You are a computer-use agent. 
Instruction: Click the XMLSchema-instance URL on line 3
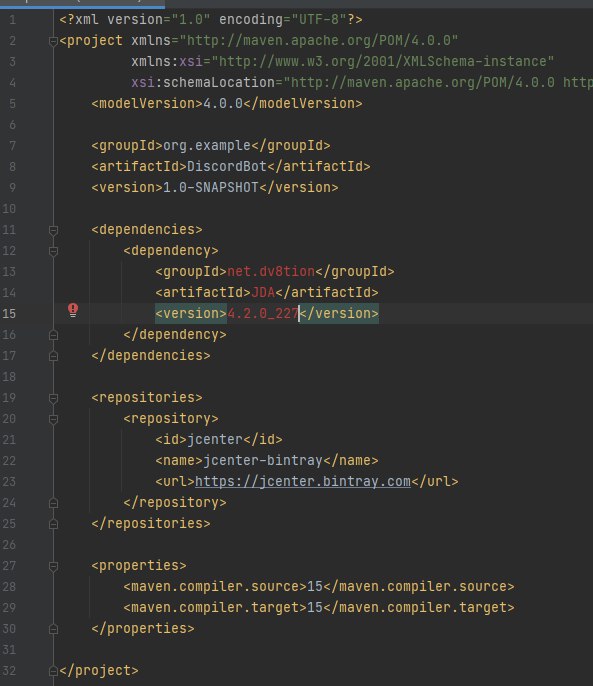(383, 62)
